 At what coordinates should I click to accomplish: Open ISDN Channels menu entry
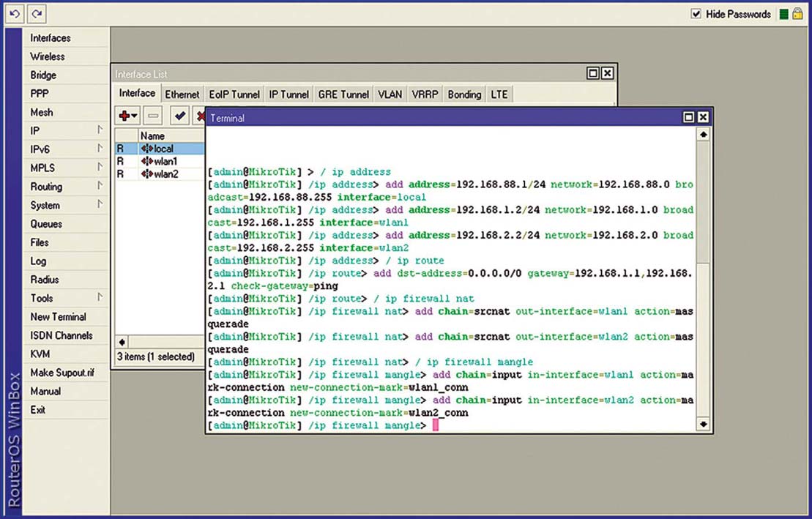66,335
